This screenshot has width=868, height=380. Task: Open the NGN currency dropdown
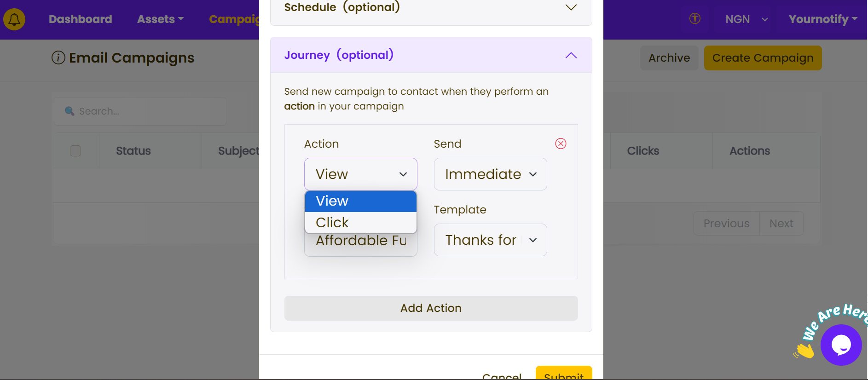(x=746, y=19)
